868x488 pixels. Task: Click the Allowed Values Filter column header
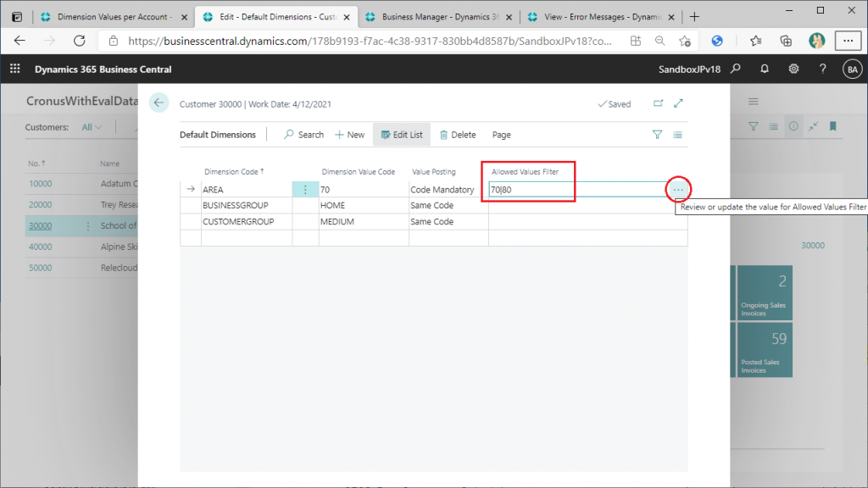click(x=526, y=171)
